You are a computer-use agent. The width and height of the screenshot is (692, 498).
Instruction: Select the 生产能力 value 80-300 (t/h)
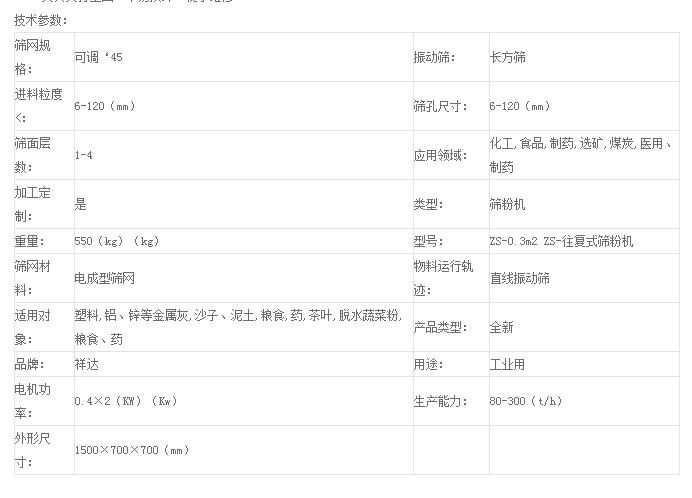[525, 401]
